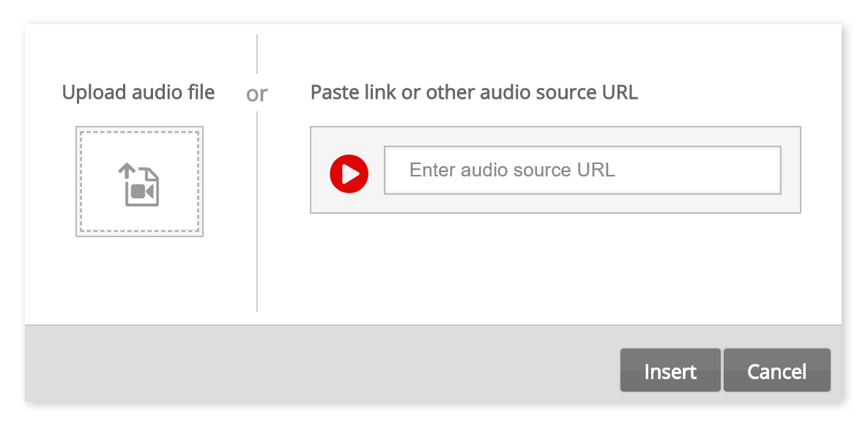The width and height of the screenshot is (868, 429).
Task: Click the vertical divider line below 'or'
Action: click(x=257, y=212)
